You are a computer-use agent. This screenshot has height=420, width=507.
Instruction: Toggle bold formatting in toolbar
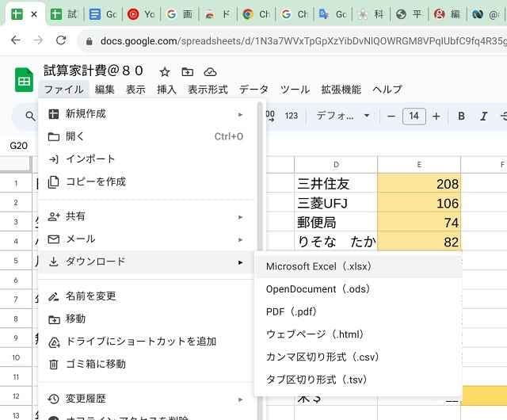[x=462, y=116]
